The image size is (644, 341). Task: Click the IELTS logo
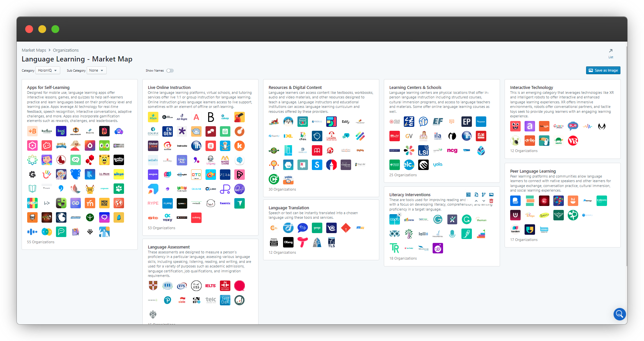pyautogui.click(x=210, y=286)
